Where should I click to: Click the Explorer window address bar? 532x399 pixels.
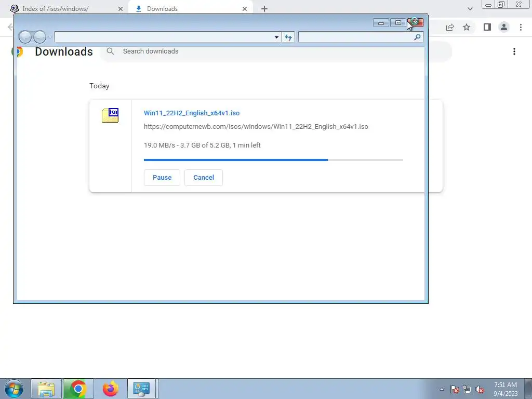pos(164,37)
